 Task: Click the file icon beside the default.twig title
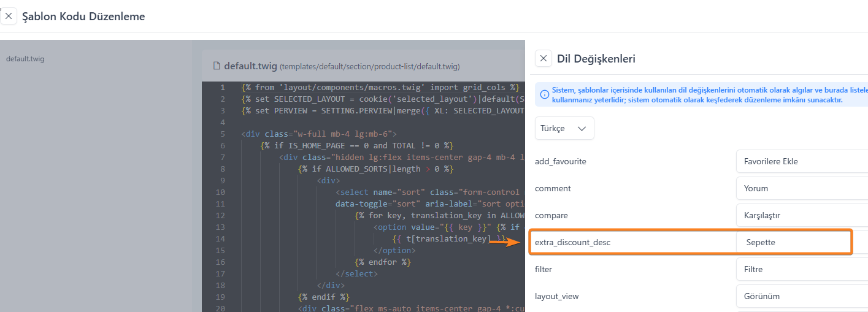click(217, 66)
